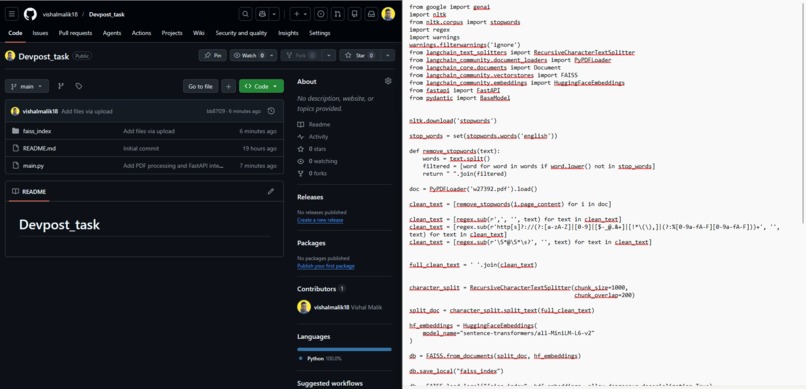
Task: Click the GitHub Octocat logo
Action: pyautogui.click(x=30, y=14)
